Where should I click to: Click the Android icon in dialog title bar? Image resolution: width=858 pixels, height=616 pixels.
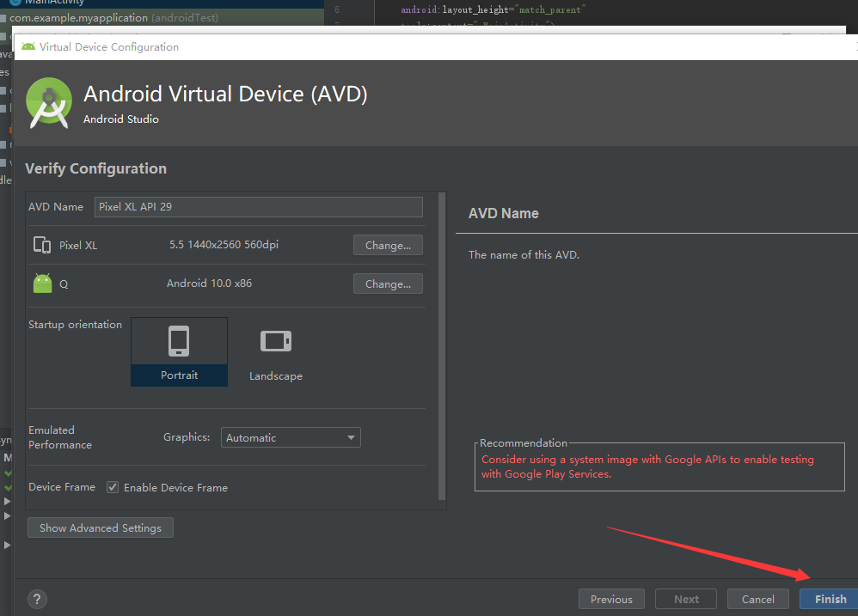[28, 46]
